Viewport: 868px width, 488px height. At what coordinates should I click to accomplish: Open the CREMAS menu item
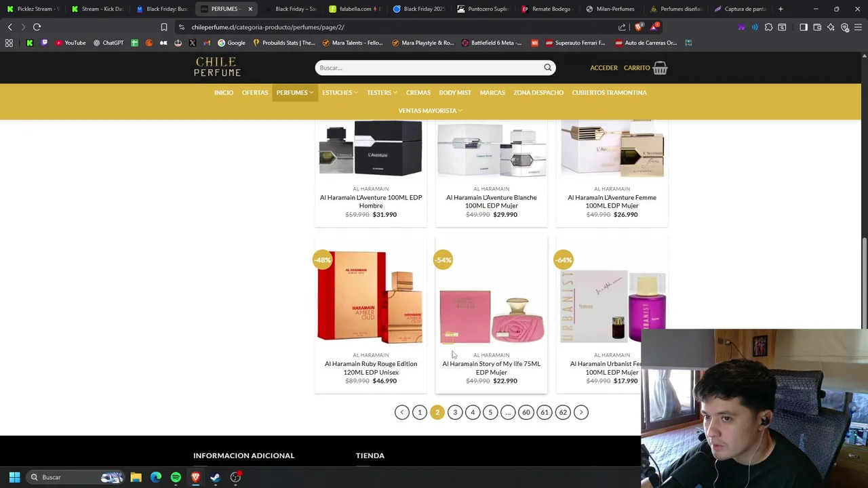click(x=418, y=92)
